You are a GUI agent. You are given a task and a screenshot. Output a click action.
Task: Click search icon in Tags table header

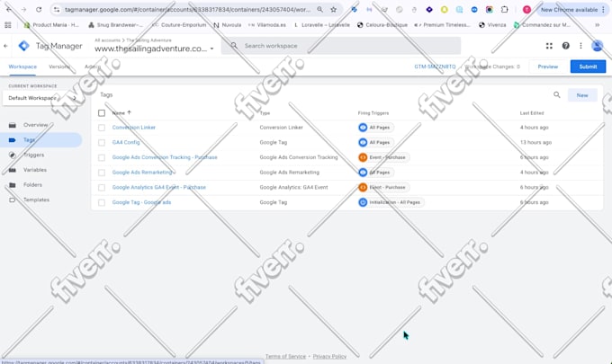click(557, 94)
